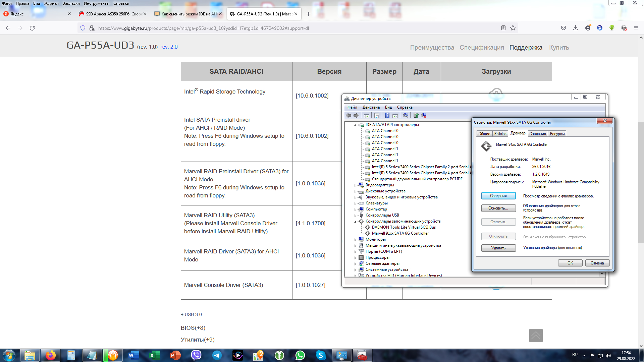Expand Утилиты(+9) section on the page
This screenshot has height=362, width=644.
(198, 340)
